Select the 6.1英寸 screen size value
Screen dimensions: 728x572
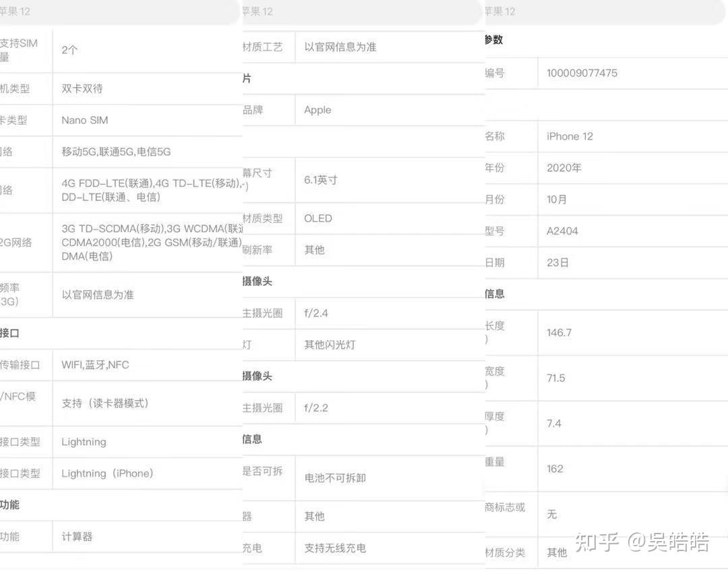coord(321,180)
